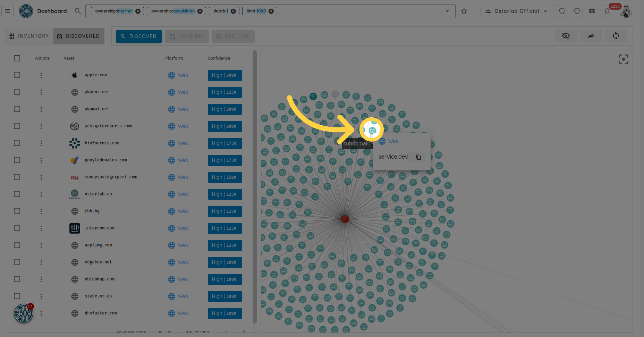Check the apple.com row checkbox
Screen dimensions: 644x337
coord(17,75)
